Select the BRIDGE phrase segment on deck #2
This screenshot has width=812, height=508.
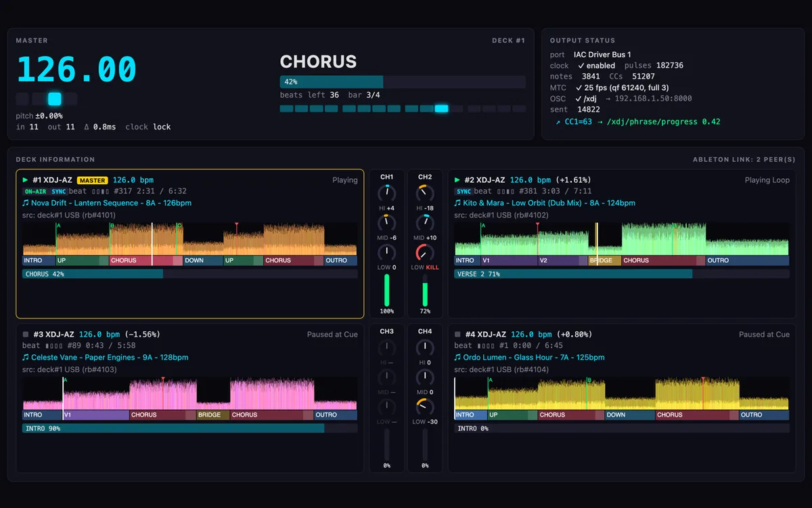604,260
